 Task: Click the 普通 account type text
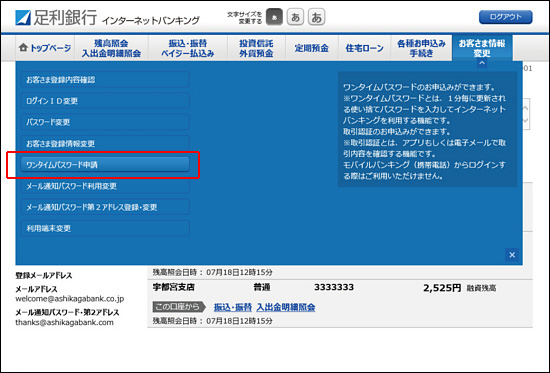[x=262, y=287]
